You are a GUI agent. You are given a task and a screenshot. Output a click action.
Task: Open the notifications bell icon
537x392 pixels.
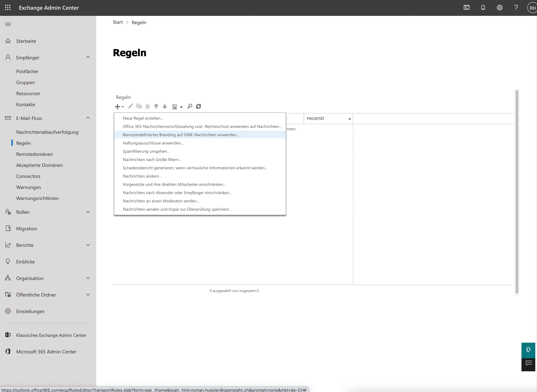point(483,8)
